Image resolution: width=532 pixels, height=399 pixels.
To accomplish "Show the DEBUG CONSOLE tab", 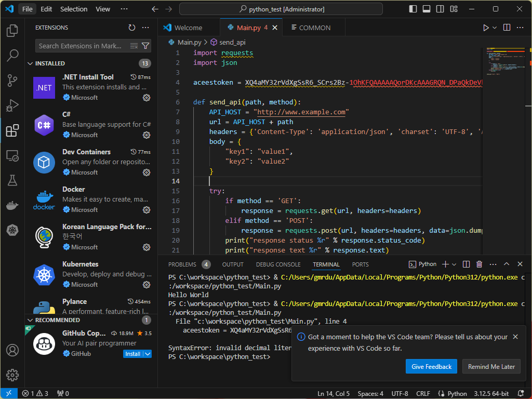I will click(x=278, y=264).
